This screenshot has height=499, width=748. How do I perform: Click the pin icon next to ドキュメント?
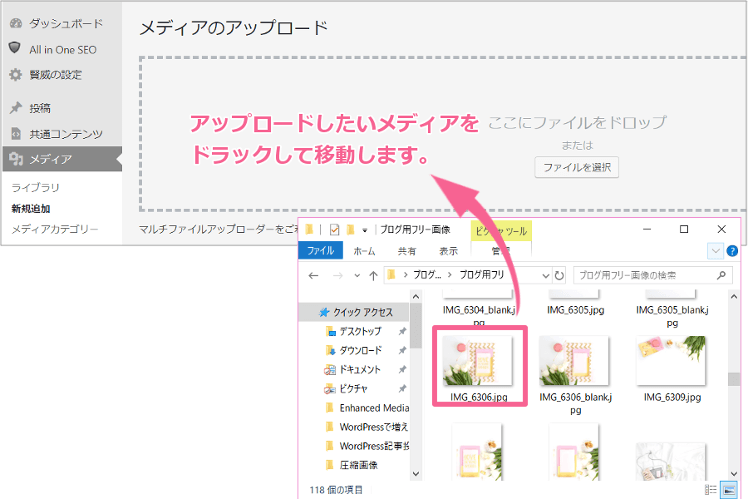pyautogui.click(x=402, y=370)
